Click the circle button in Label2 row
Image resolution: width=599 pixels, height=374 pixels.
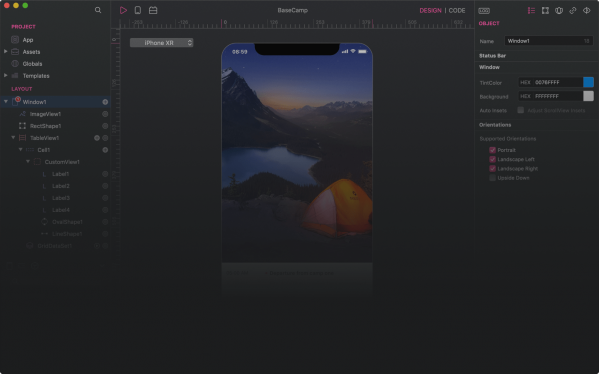click(x=105, y=186)
